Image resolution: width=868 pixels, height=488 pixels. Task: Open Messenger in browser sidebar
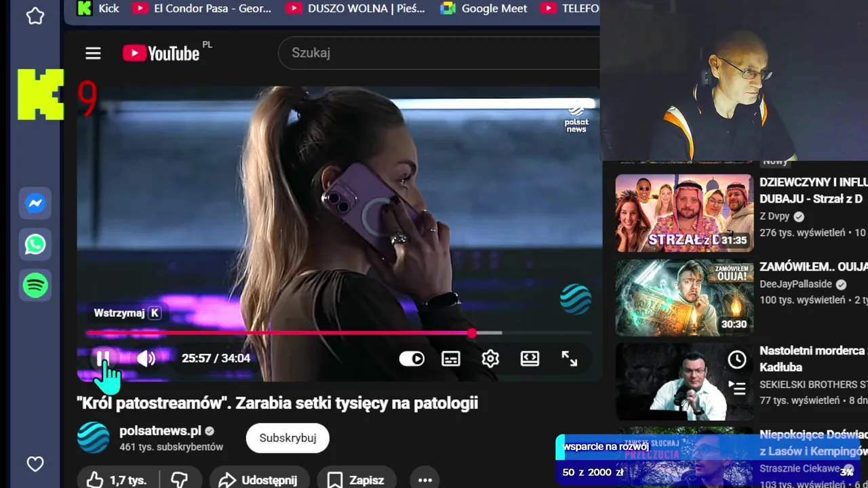[x=35, y=203]
